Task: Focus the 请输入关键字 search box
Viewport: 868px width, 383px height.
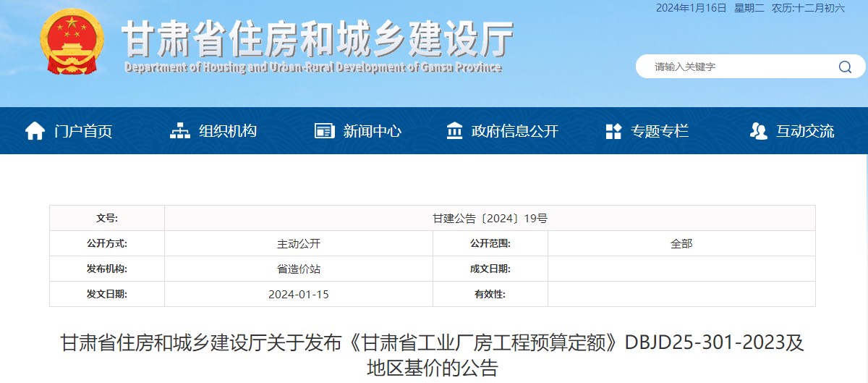Action: pyautogui.click(x=738, y=67)
